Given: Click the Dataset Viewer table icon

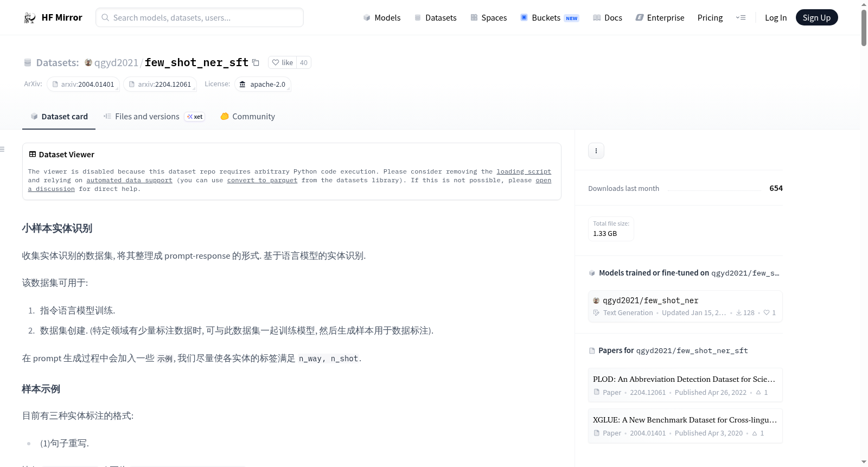Looking at the screenshot, I should tap(33, 155).
